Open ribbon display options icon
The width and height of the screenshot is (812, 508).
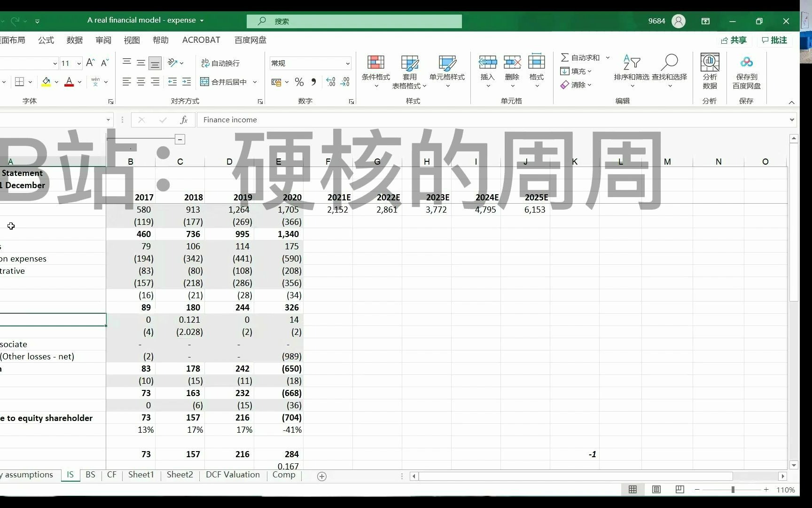click(705, 21)
